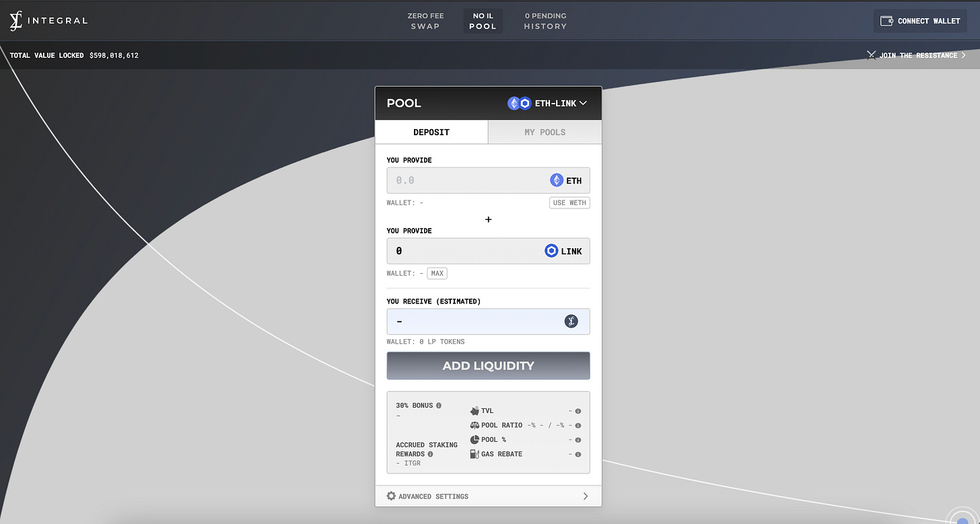980x524 pixels.
Task: Click the scales Pool Ratio icon
Action: [475, 425]
